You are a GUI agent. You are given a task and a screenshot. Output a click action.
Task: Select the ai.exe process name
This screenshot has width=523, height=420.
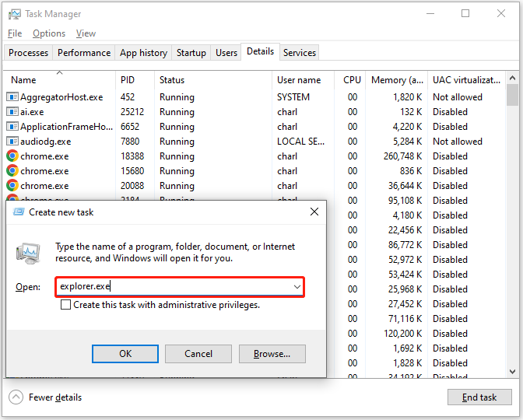pyautogui.click(x=32, y=112)
